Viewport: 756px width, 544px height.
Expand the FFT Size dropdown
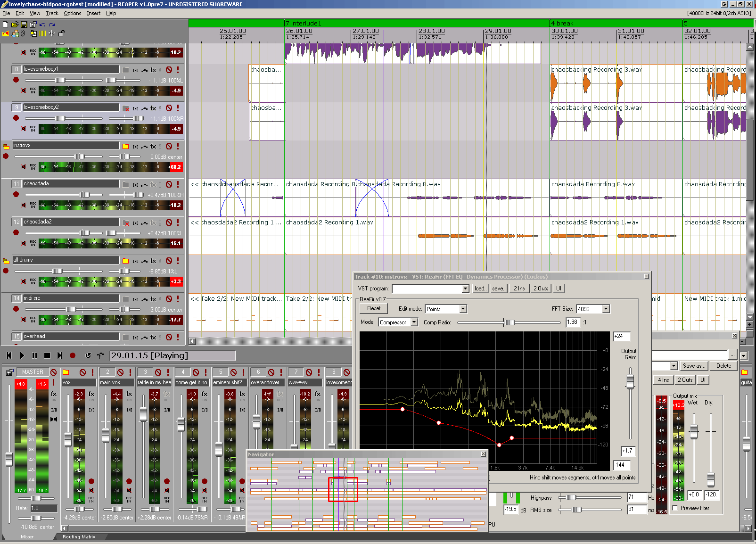point(593,309)
